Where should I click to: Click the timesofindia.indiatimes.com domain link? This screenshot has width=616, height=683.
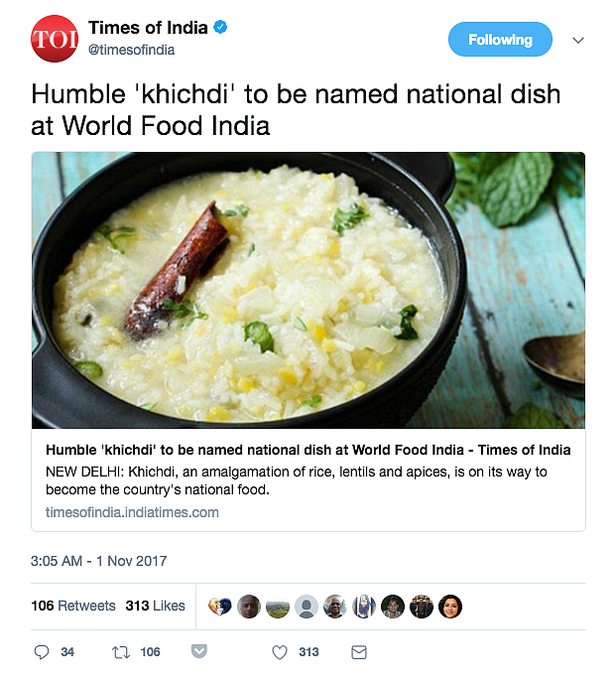click(132, 512)
